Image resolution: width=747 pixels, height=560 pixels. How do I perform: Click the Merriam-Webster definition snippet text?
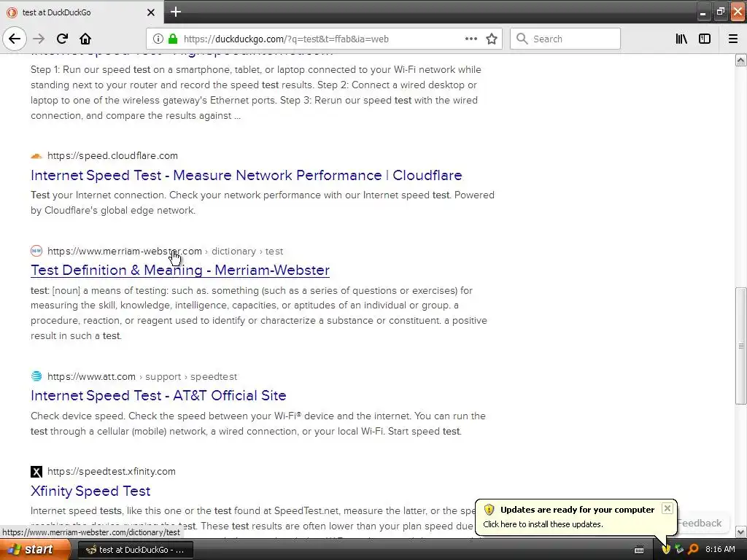[259, 313]
